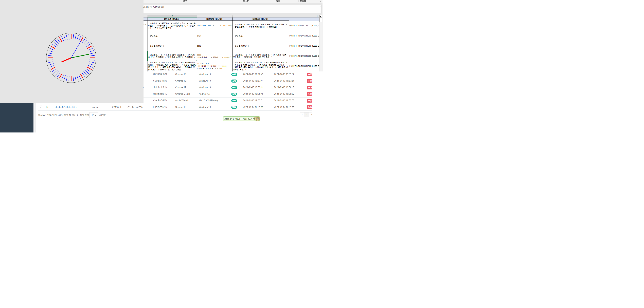Click IP address 223.12.223.115
Image resolution: width=644 pixels, height=308 pixels.
(x=135, y=107)
